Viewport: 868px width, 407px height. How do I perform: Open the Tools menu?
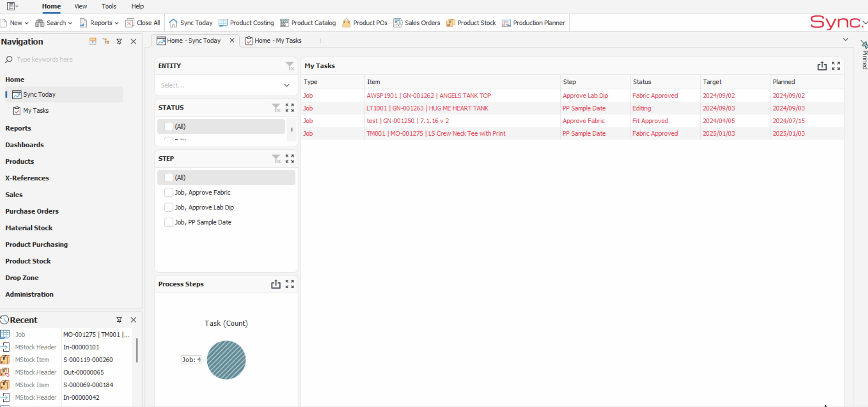click(109, 6)
